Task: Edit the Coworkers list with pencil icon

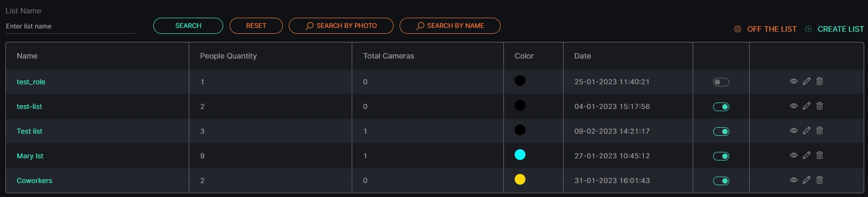Action: pos(806,180)
